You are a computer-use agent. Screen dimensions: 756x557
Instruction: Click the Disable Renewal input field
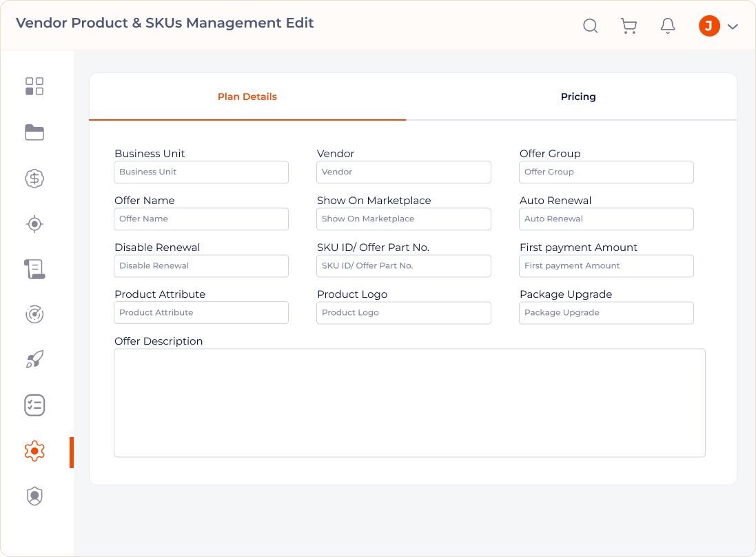pyautogui.click(x=201, y=265)
